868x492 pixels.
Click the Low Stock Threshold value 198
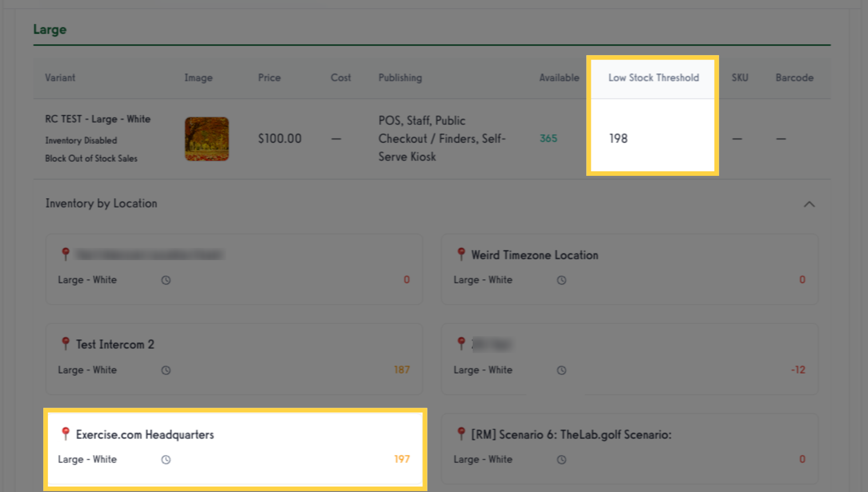coord(618,138)
